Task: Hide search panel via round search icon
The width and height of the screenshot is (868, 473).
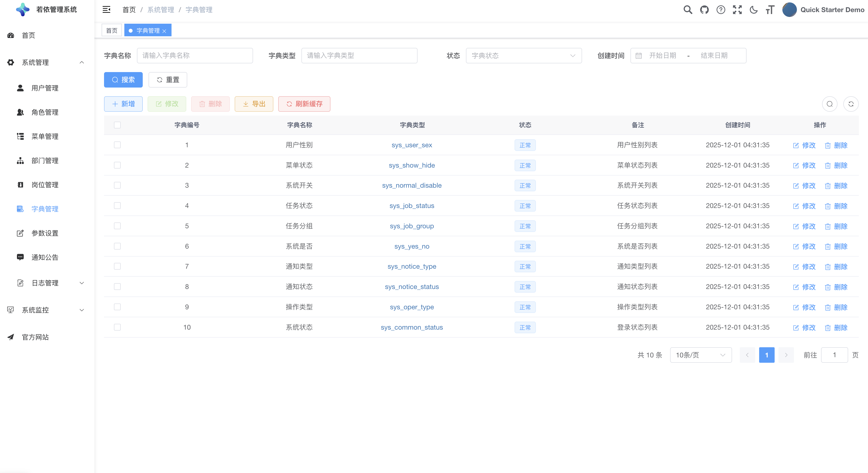Action: coord(830,104)
